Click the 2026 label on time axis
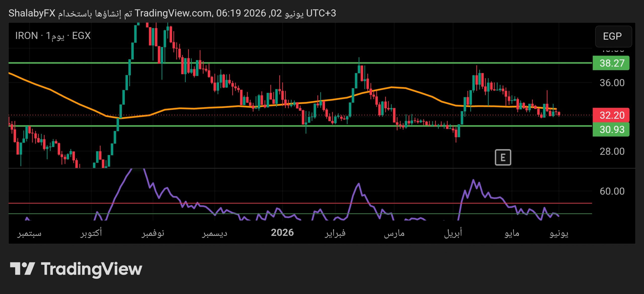This screenshot has width=644, height=294. click(x=282, y=233)
